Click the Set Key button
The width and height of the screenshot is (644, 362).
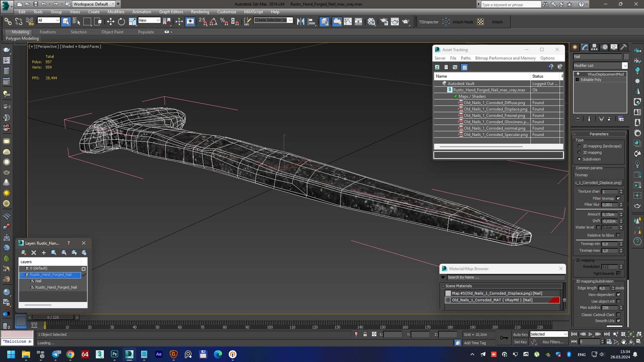pos(520,342)
